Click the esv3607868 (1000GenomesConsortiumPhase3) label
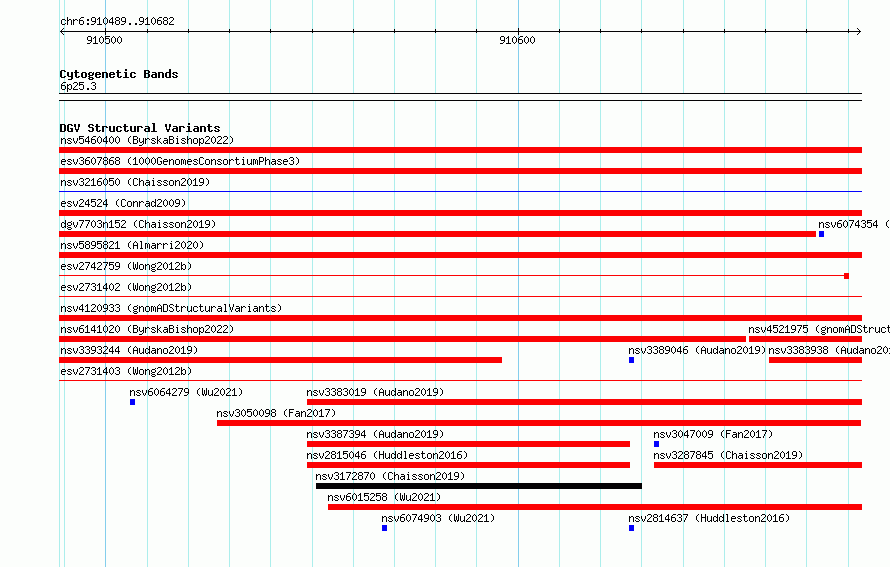This screenshot has height=567, width=890. (x=180, y=161)
